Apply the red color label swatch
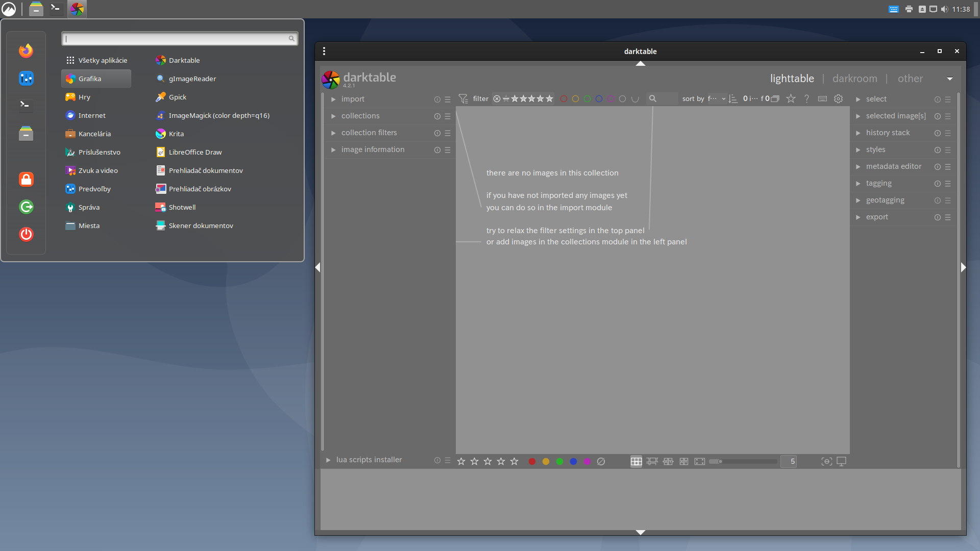 point(532,461)
